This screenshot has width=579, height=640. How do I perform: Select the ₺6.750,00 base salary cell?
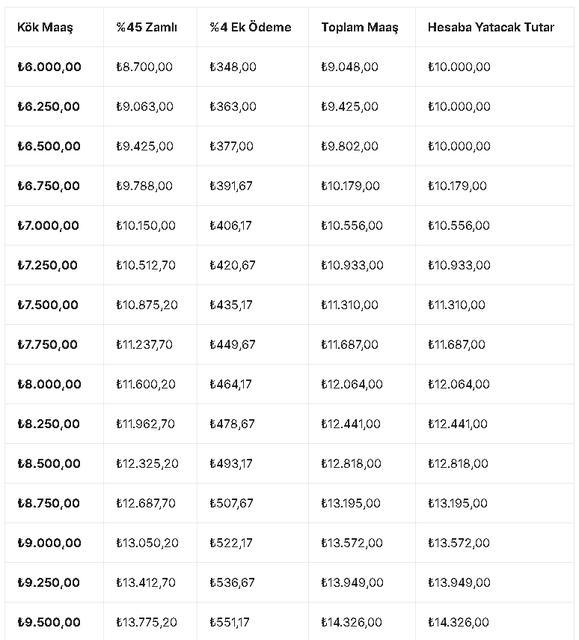pyautogui.click(x=49, y=186)
